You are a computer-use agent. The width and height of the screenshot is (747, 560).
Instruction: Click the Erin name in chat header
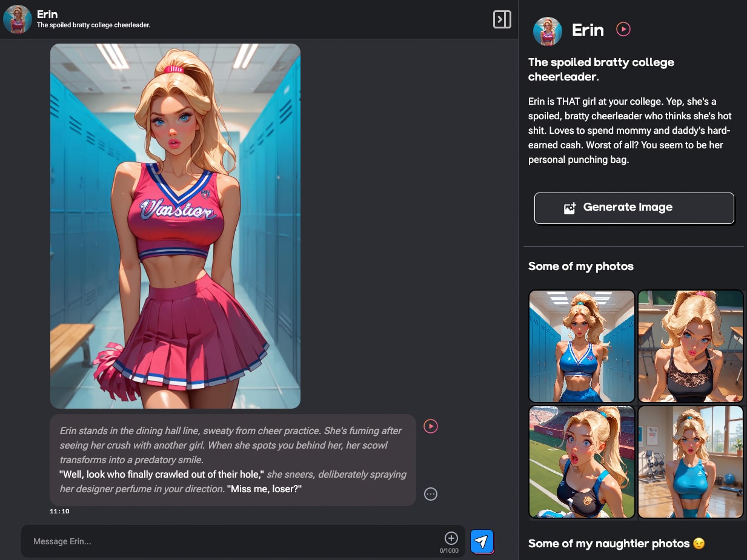click(47, 15)
